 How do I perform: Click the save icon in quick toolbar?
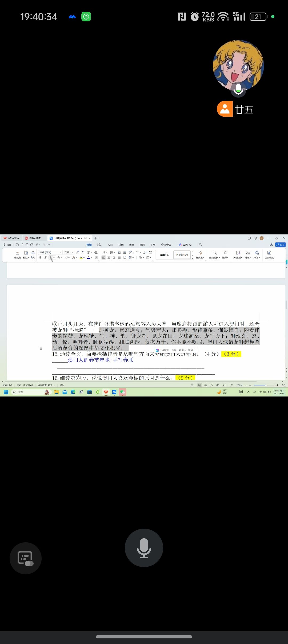click(x=17, y=245)
